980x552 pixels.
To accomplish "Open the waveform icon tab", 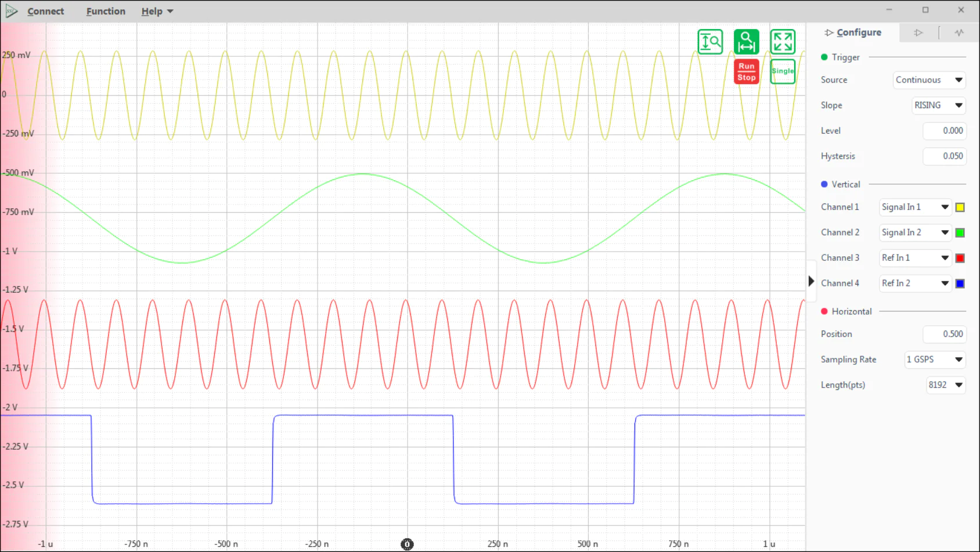I will tap(959, 33).
